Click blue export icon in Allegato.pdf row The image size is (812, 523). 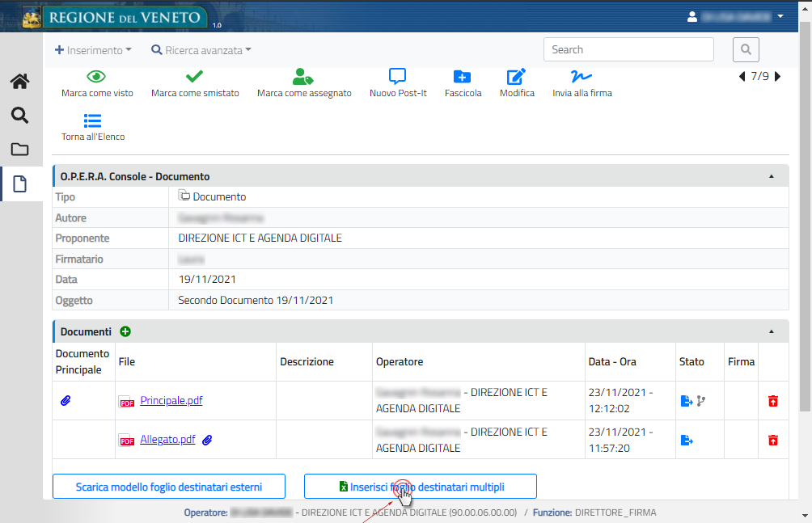coord(687,441)
